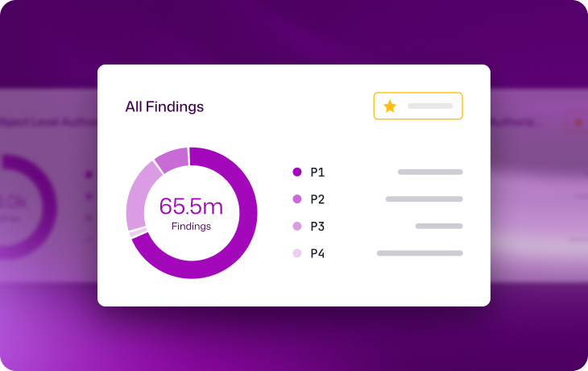Viewport: 588px width, 371px height.
Task: Click the 65.5m total in donut center
Action: (191, 206)
